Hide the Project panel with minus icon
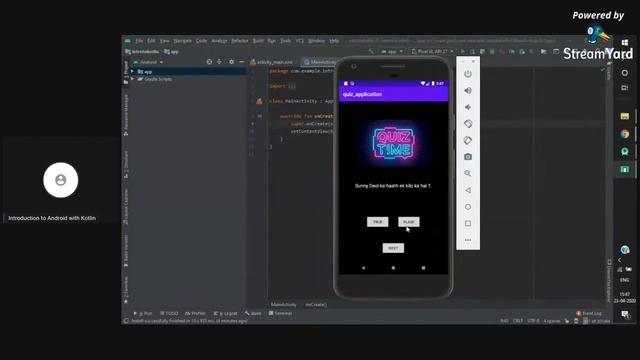 click(x=241, y=62)
